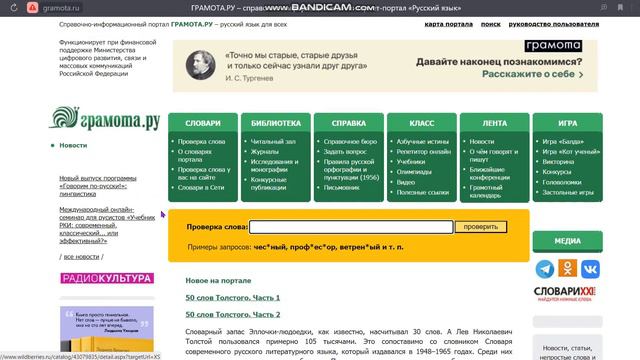Open Задать вопрос item
Image resolution: width=640 pixels, height=360 pixels.
(x=345, y=152)
